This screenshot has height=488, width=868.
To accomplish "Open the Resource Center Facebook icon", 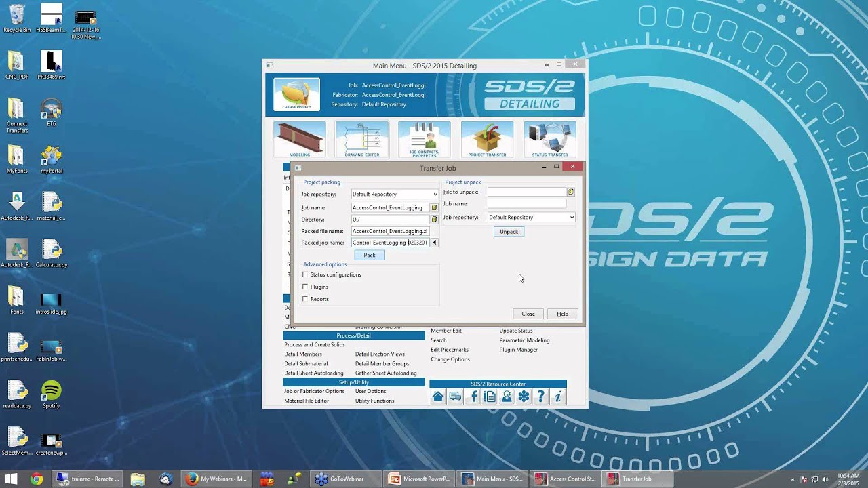I will pos(473,396).
